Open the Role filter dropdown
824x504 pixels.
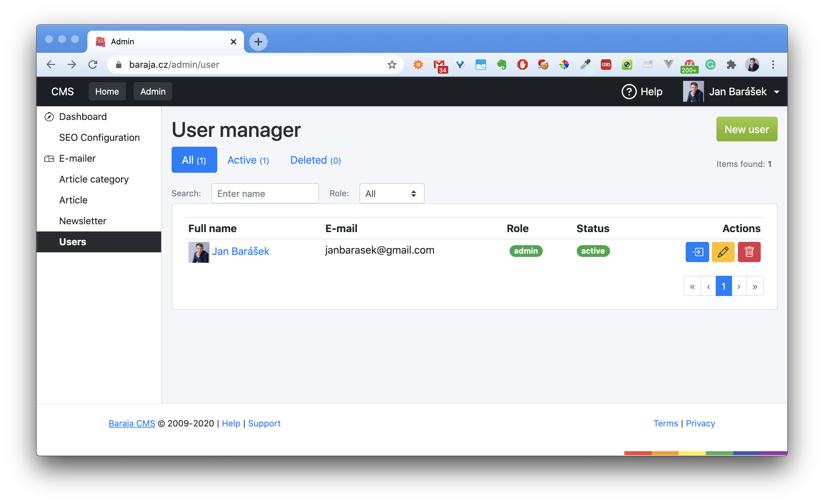tap(391, 193)
